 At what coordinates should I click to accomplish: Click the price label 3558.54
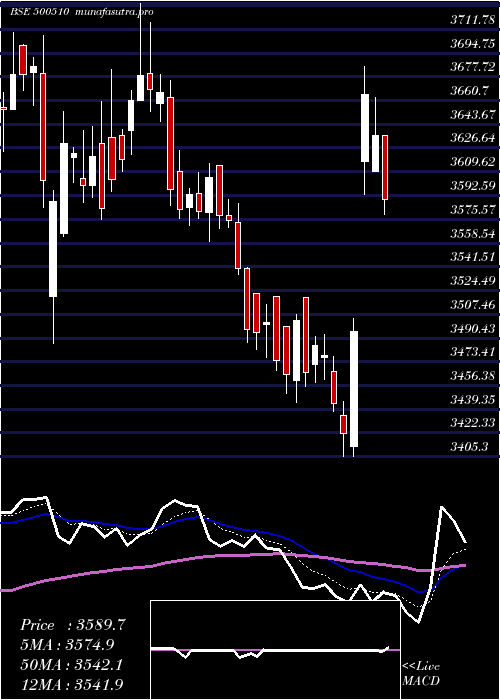[x=473, y=233]
